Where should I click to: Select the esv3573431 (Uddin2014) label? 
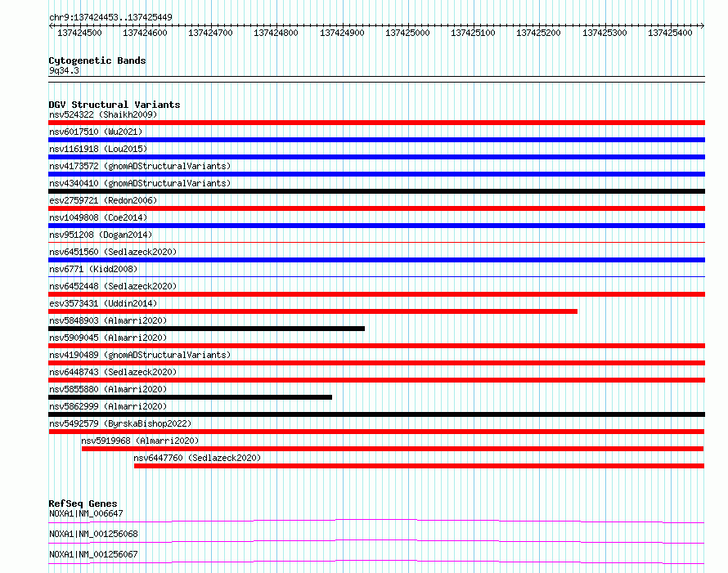coord(103,303)
